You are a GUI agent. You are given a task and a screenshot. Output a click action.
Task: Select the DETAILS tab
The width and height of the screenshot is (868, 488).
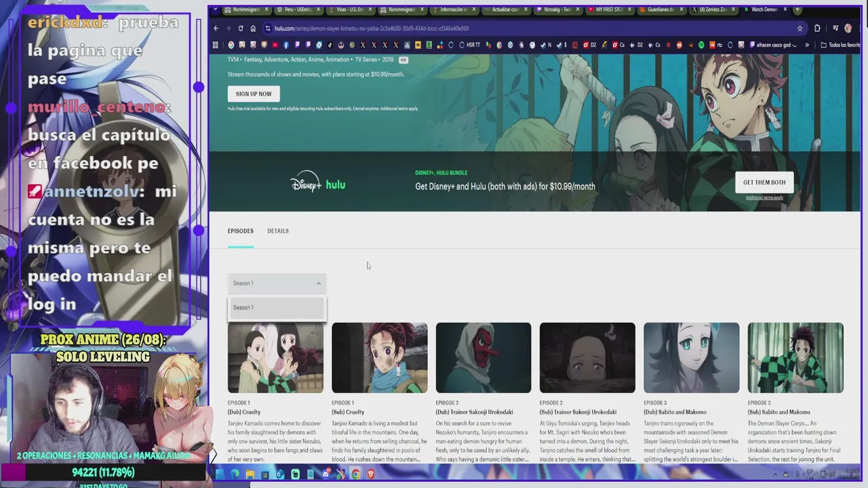pyautogui.click(x=278, y=231)
